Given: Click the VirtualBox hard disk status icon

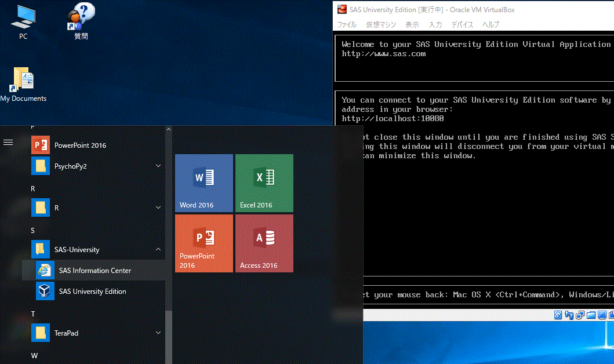Looking at the screenshot, I should 558,315.
